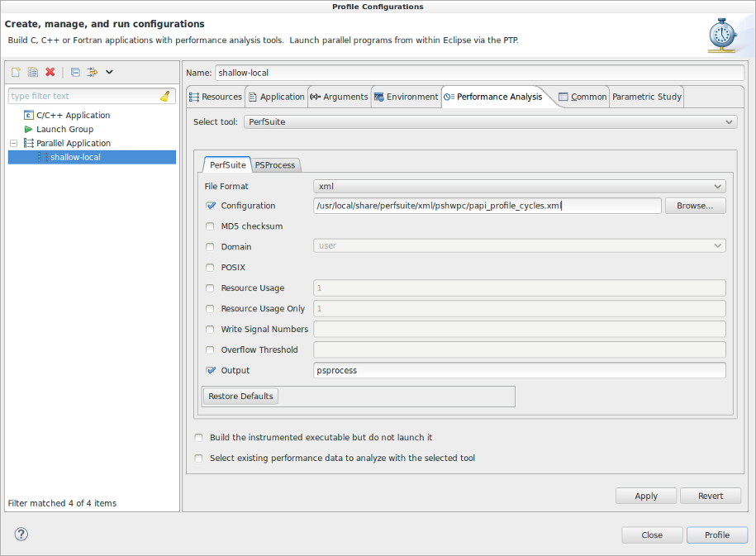
Task: Enable Write Signal Numbers checkbox
Action: tap(210, 330)
